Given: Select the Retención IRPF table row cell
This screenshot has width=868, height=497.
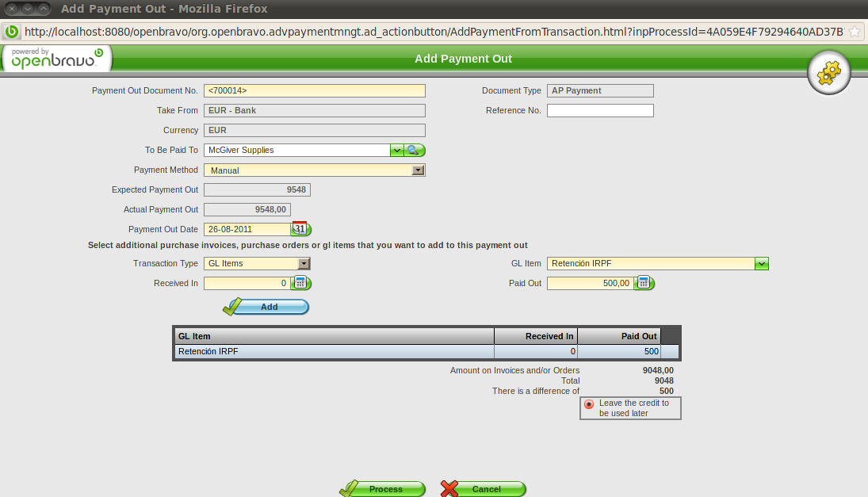Looking at the screenshot, I should pyautogui.click(x=335, y=351).
